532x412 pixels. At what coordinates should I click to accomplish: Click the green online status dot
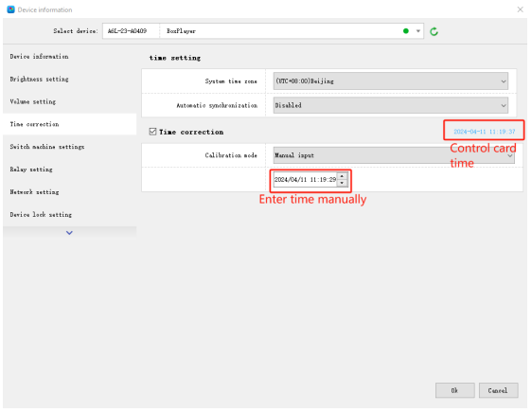(406, 31)
